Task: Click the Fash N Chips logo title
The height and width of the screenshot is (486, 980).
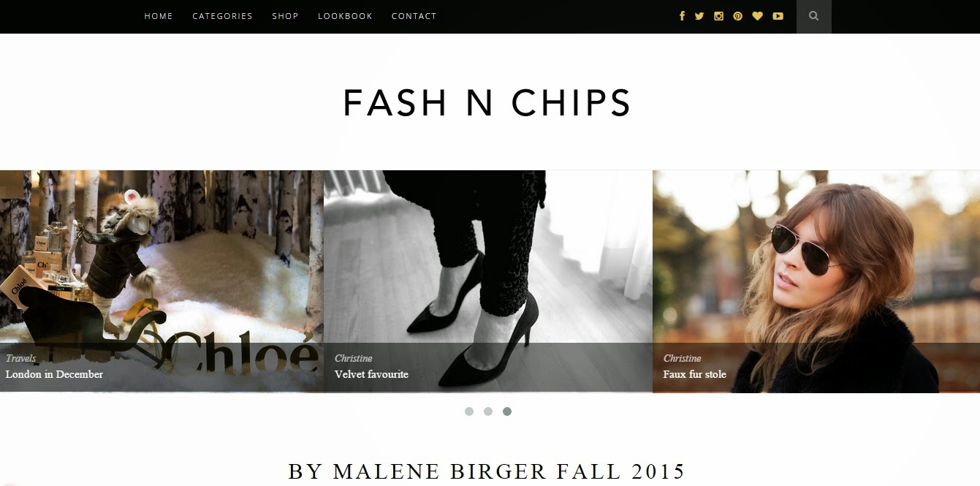Action: coord(487,103)
